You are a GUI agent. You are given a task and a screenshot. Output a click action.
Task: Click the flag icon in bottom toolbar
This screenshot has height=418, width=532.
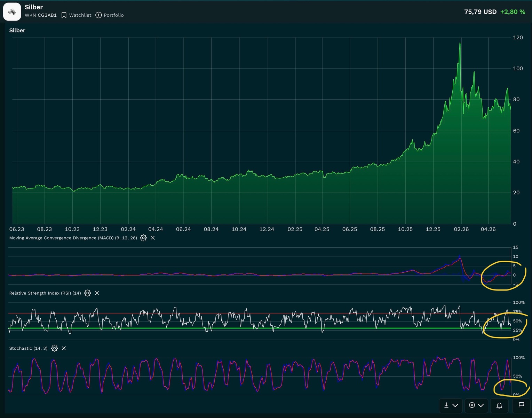coord(521,405)
